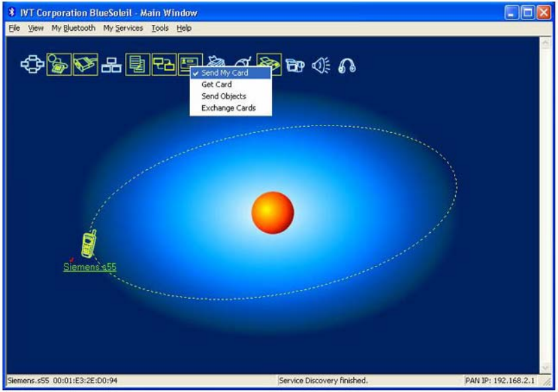This screenshot has height=392, width=558.
Task: Click the Headset service icon
Action: coord(347,66)
